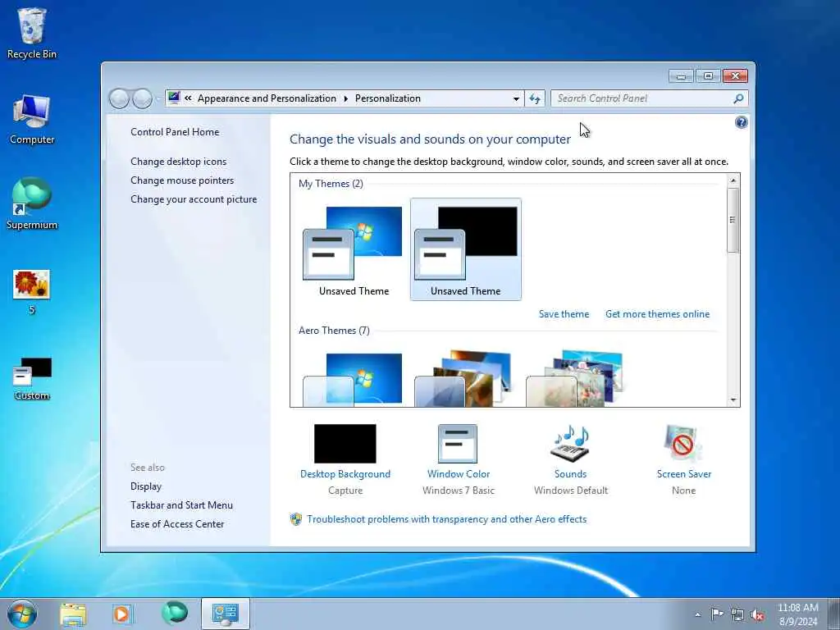Open Window Color settings icon
The width and height of the screenshot is (840, 630).
tap(458, 444)
